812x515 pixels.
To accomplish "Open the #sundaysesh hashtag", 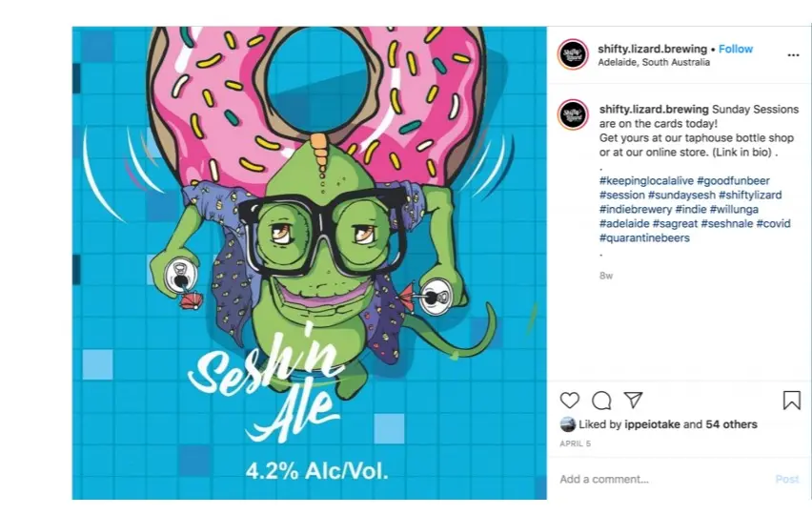I will [x=681, y=196].
